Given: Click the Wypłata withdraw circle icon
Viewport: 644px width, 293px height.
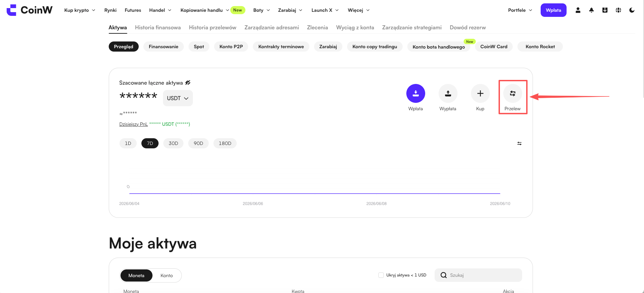Looking at the screenshot, I should click(448, 93).
